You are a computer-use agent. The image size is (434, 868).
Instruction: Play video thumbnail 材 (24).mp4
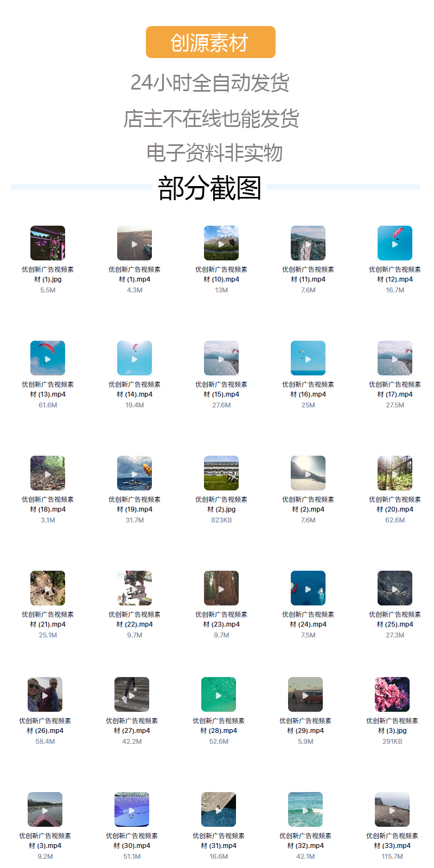(x=308, y=588)
